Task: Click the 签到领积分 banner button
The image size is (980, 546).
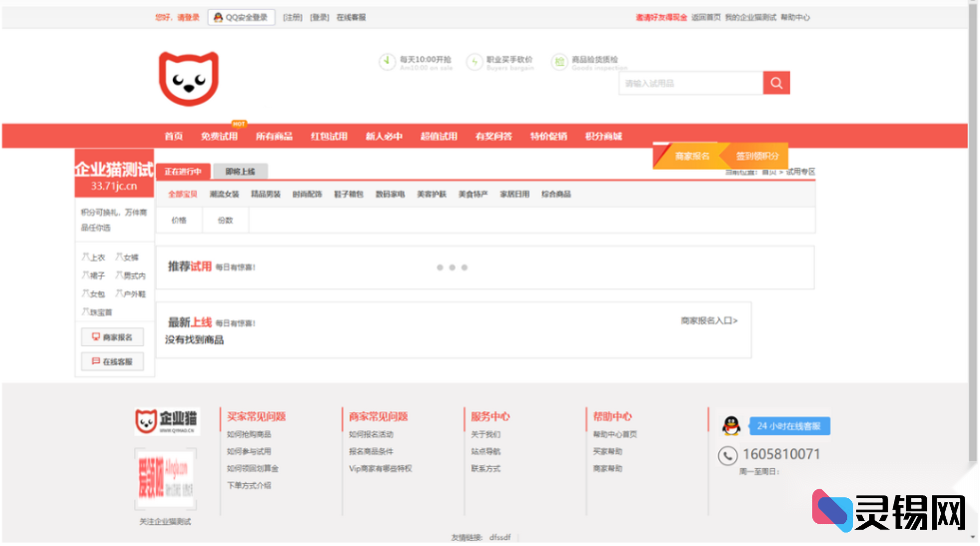Action: [754, 156]
